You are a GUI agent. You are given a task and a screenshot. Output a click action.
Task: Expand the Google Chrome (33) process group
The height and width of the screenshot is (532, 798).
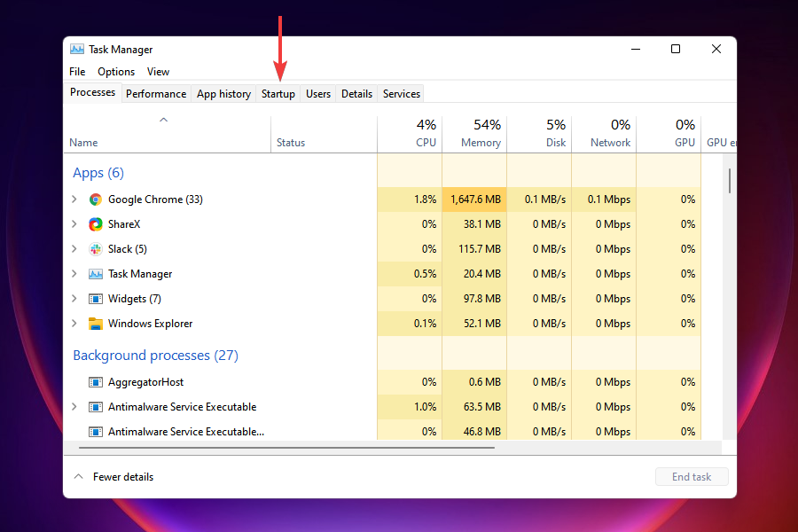click(74, 199)
